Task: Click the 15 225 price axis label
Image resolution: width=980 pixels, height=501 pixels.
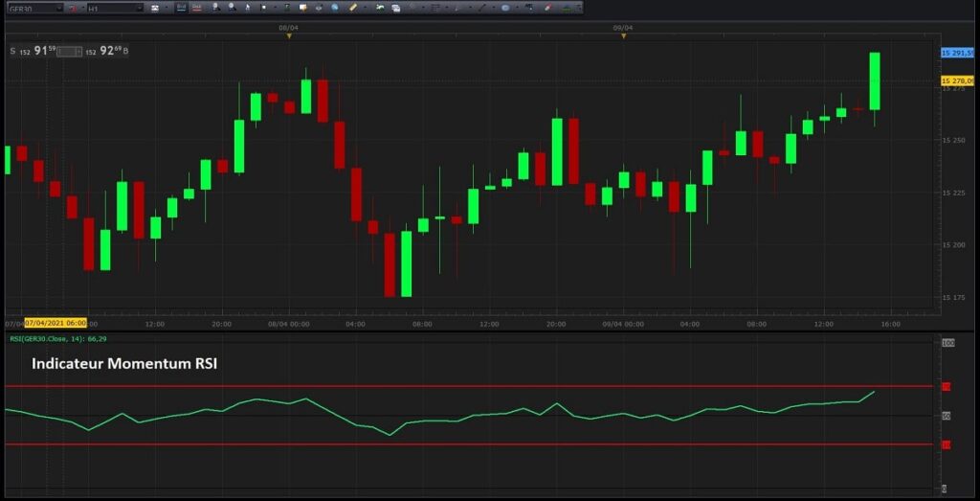Action: 954,193
